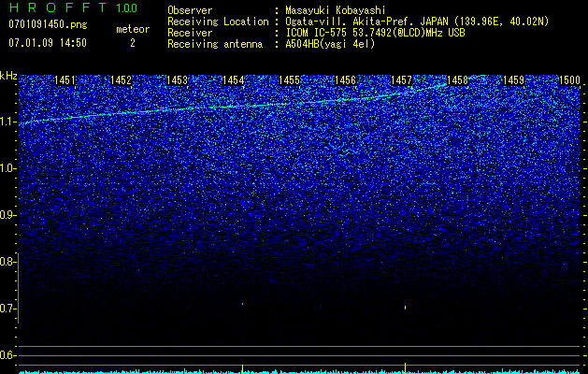
Task: Click the ICOM IC-575 receiver text
Action: pyautogui.click(x=375, y=33)
